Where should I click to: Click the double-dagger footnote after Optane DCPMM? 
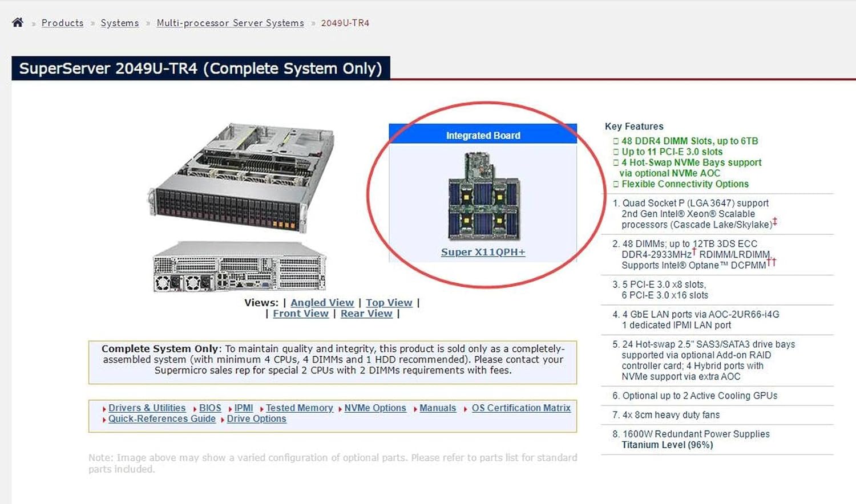coord(771,262)
